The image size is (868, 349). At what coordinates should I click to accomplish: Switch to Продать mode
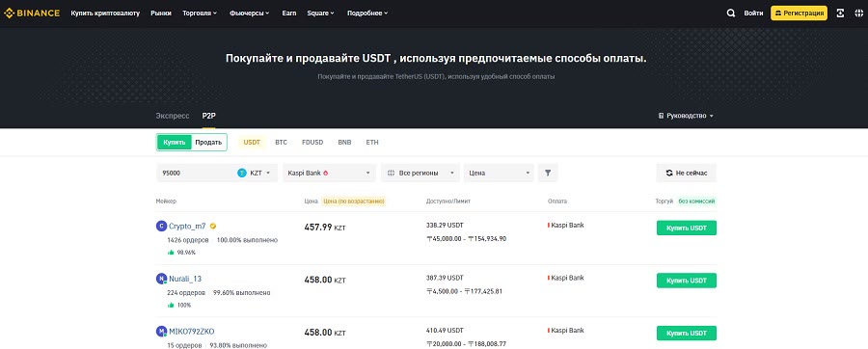pos(208,142)
